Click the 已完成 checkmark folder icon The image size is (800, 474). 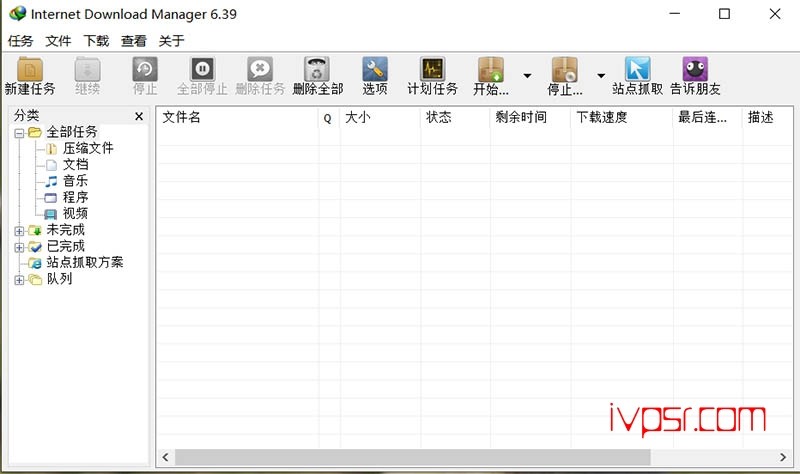(35, 246)
